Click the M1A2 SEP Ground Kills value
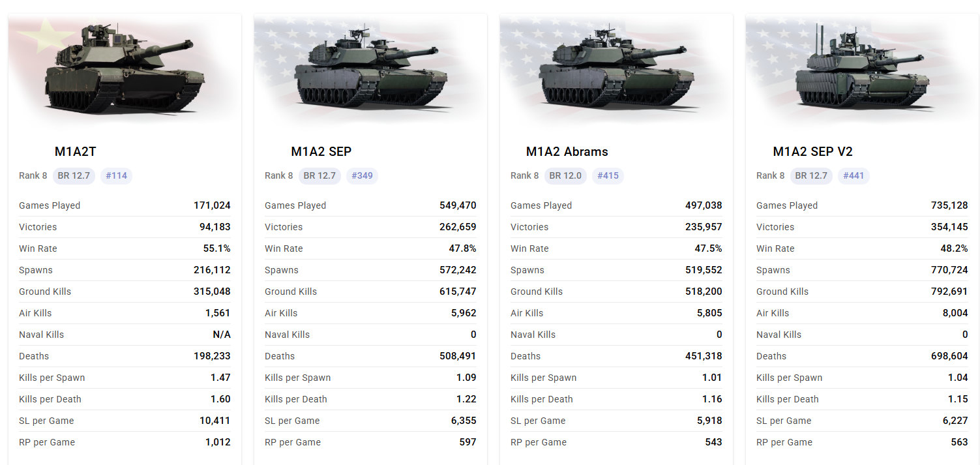 [458, 292]
